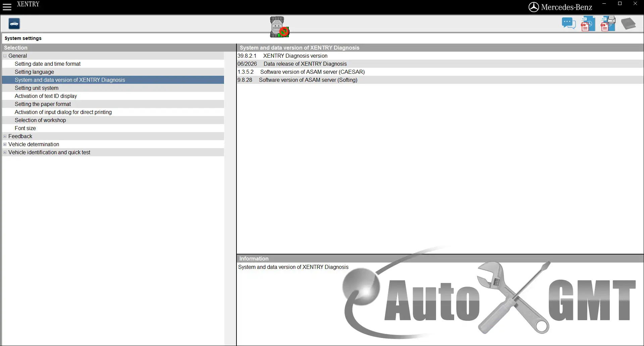Click the PDF print icon with printer

click(608, 23)
